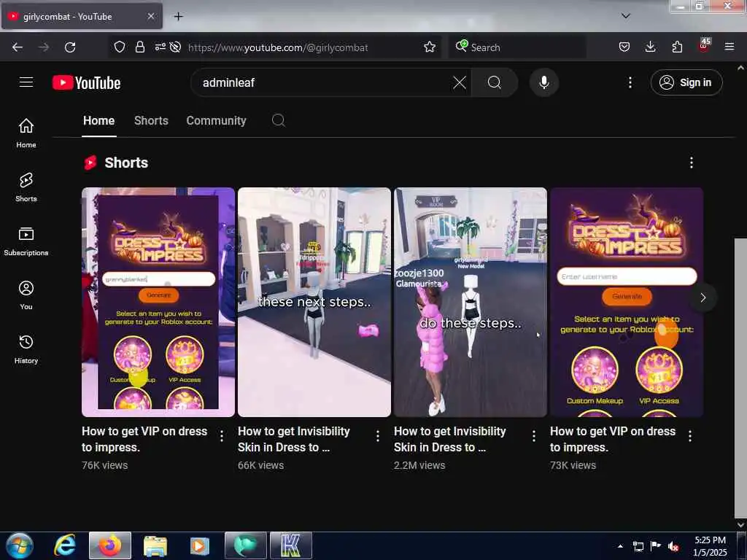Go back in Firefox

pos(18,47)
